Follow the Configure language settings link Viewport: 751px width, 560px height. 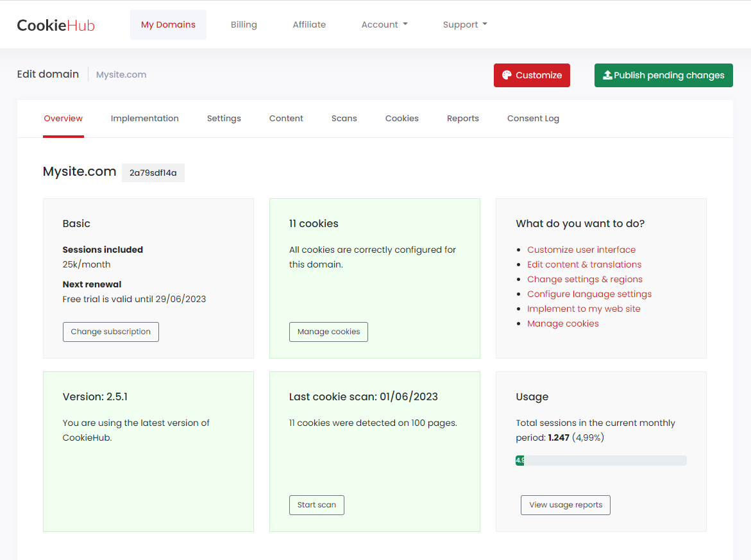(x=589, y=294)
